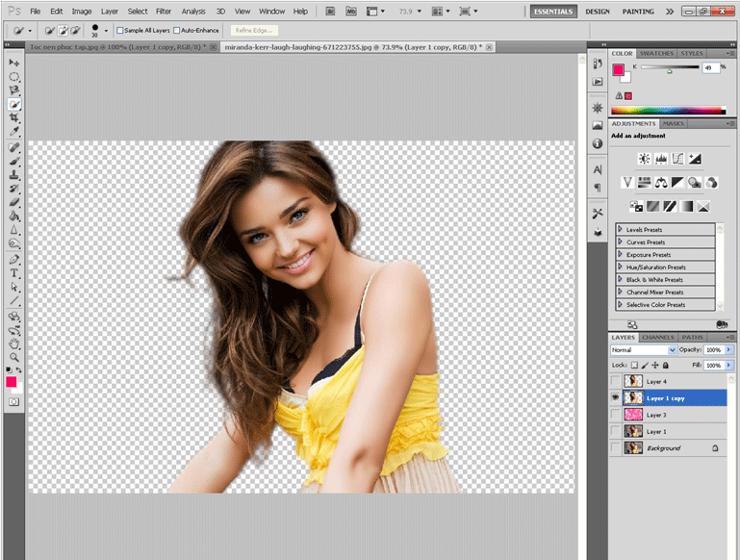Image resolution: width=740 pixels, height=560 pixels.
Task: Click the foreground color swatch in toolbox
Action: 12,382
